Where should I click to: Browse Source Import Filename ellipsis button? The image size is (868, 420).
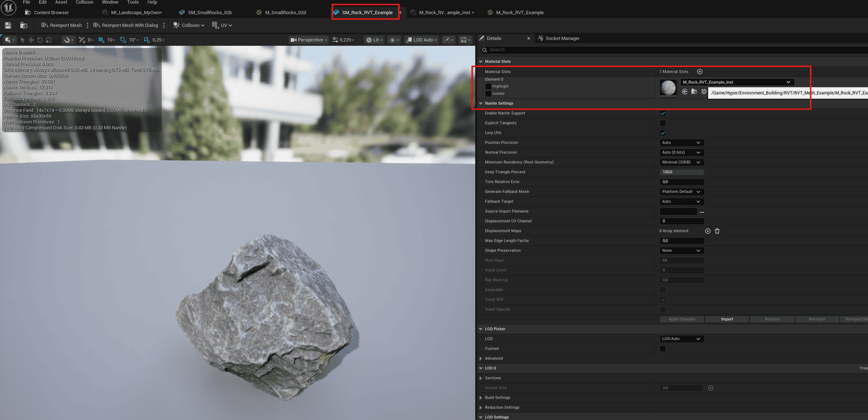pyautogui.click(x=702, y=212)
